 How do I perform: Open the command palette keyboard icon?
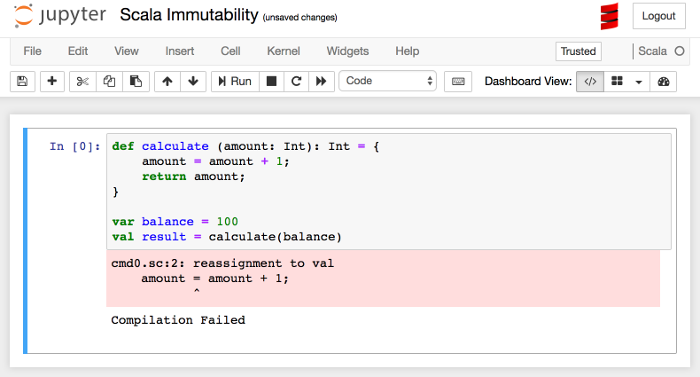pyautogui.click(x=458, y=81)
